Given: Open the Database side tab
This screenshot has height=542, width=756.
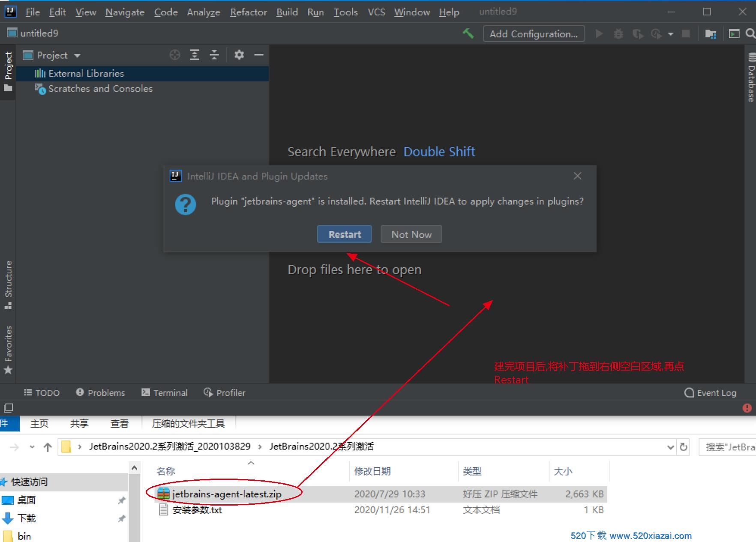Looking at the screenshot, I should coord(750,77).
